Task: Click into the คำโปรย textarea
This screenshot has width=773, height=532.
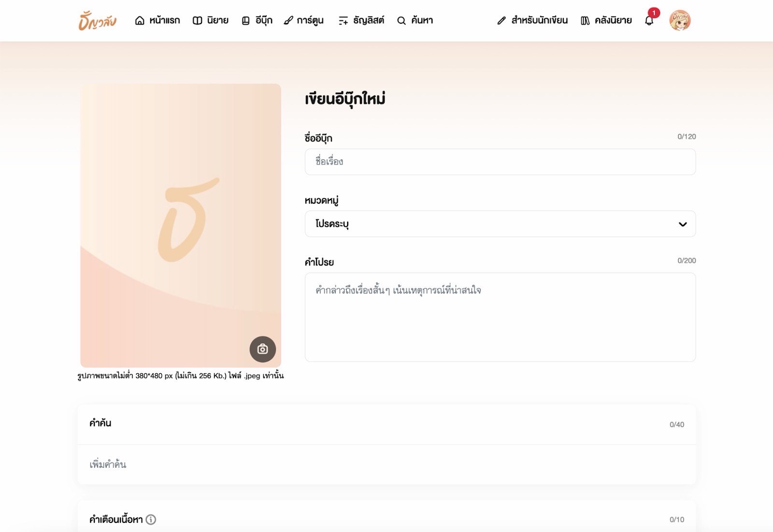Action: click(x=500, y=317)
